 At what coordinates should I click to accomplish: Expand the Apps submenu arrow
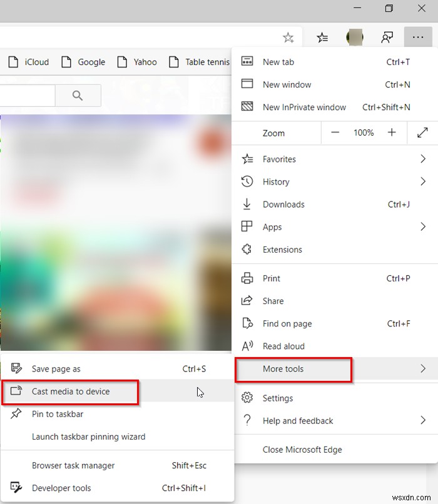(423, 226)
